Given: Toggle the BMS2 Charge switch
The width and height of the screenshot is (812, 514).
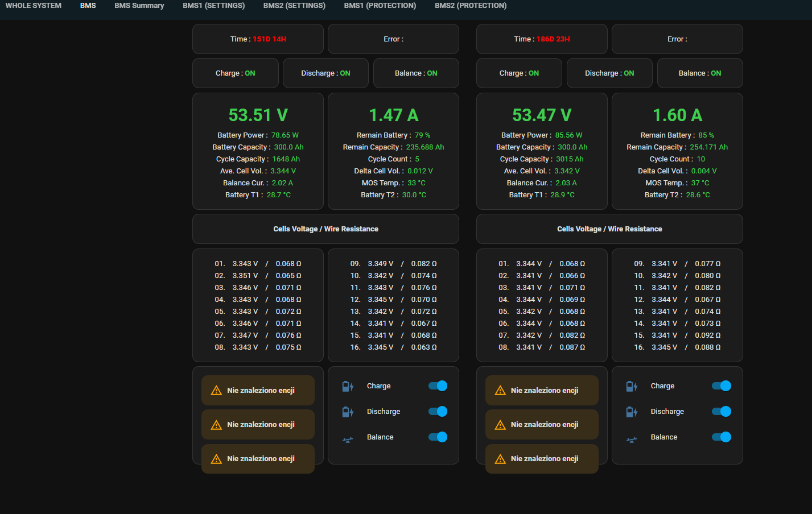Looking at the screenshot, I should click(722, 386).
